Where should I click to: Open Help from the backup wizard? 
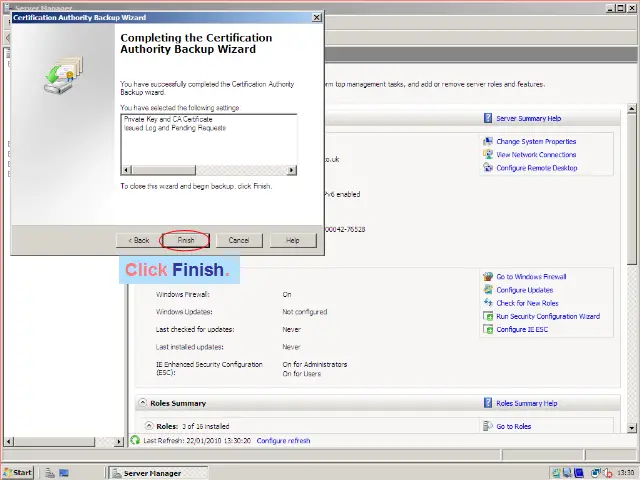[292, 240]
